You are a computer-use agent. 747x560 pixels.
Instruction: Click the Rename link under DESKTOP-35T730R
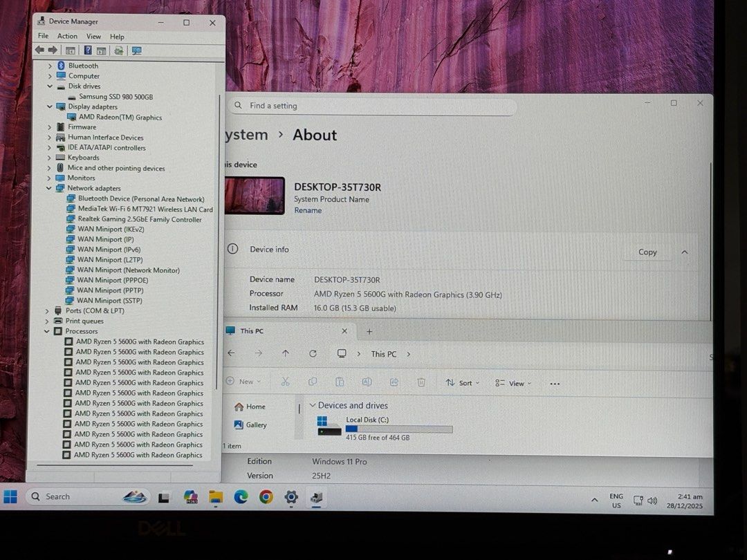click(x=308, y=210)
